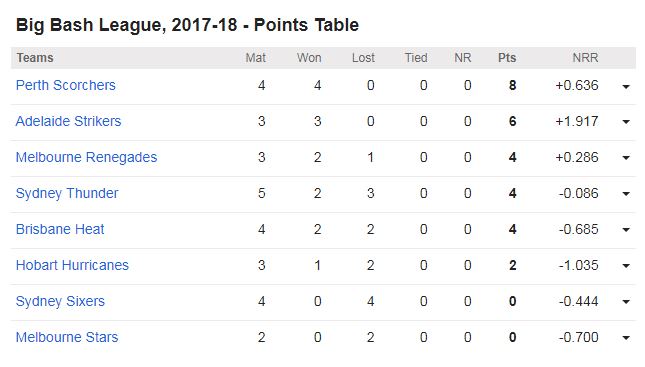Click the Pts column header
Image resolution: width=645 pixels, height=367 pixels.
click(507, 58)
